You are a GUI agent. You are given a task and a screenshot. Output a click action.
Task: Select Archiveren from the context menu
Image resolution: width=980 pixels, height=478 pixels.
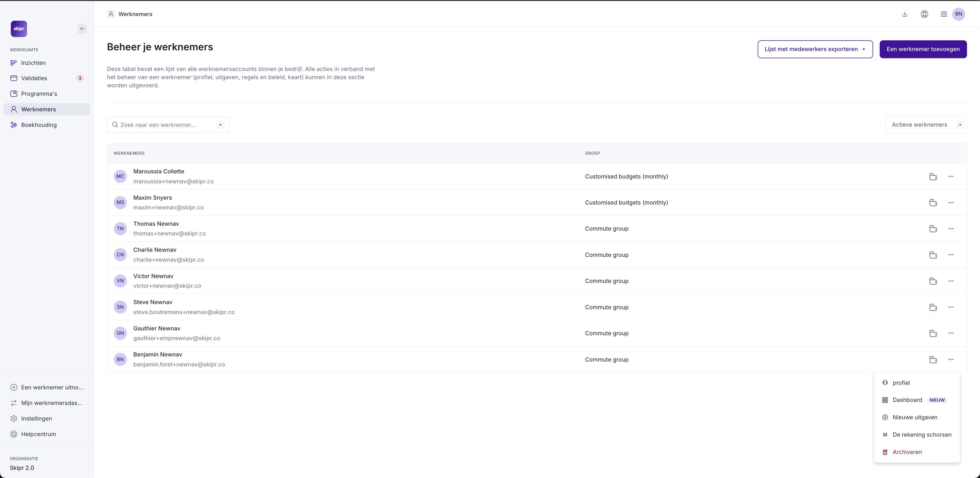907,452
